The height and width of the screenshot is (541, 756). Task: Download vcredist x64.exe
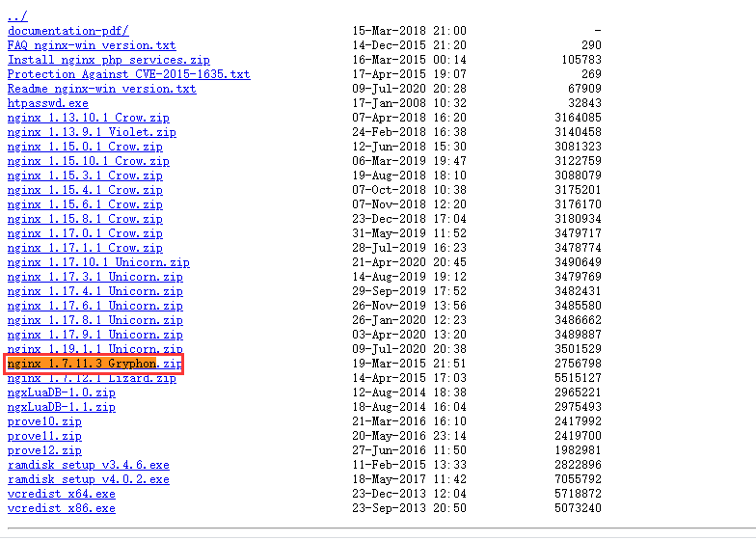tap(62, 494)
